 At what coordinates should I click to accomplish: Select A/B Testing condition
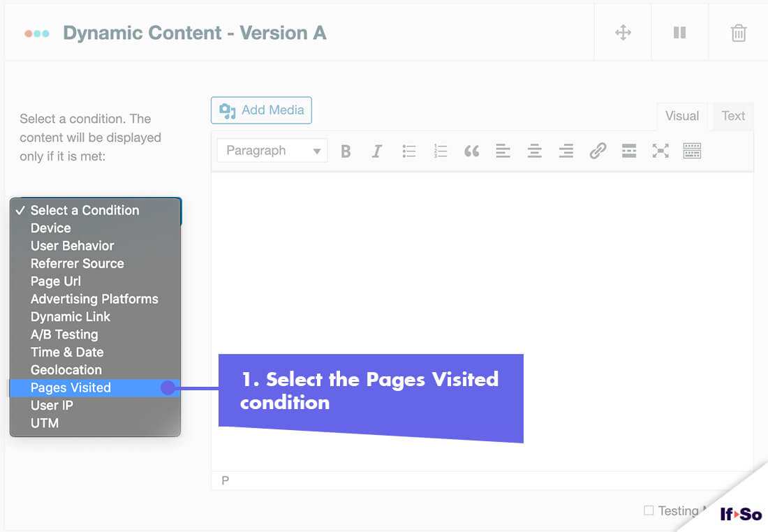pos(95,334)
